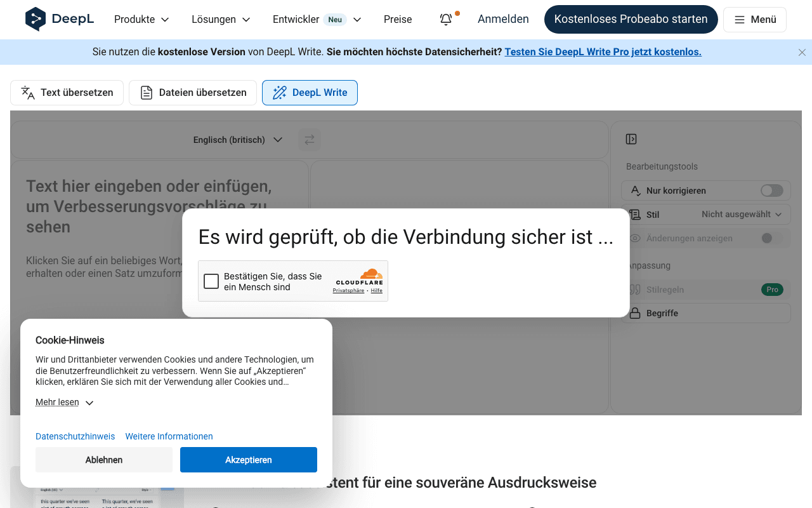Screen dimensions: 812x508
Task: Open Testen Sie DeepL Write Pro link
Action: tap(603, 52)
